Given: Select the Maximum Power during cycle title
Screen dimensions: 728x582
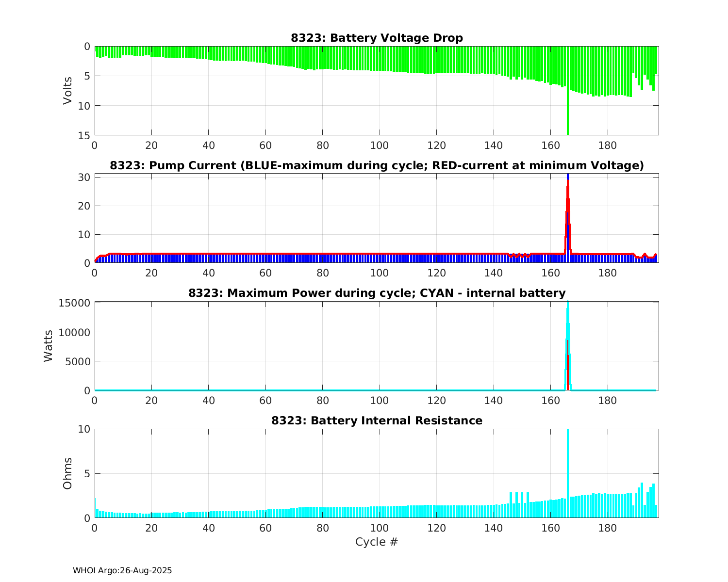Looking at the screenshot, I should click(x=377, y=293).
